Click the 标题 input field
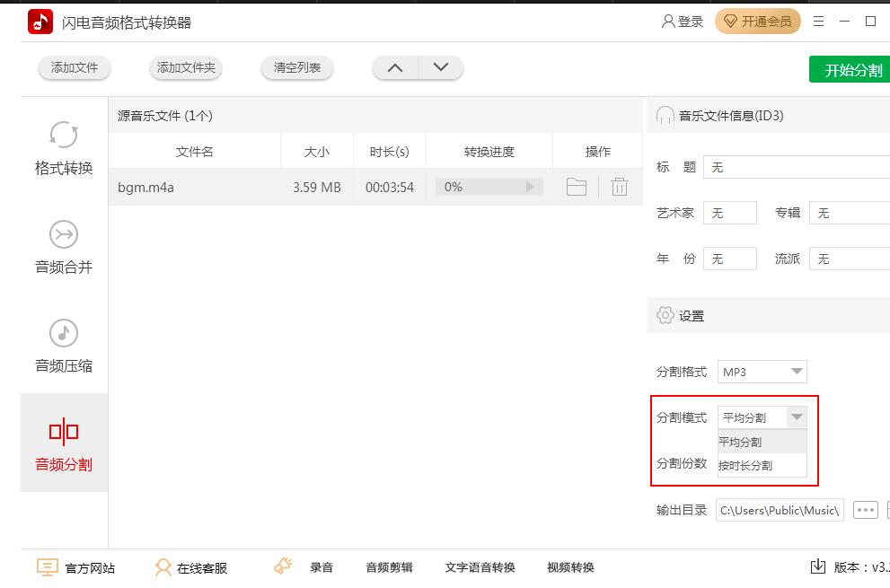Screen dimensions: 890x588 pos(797,167)
